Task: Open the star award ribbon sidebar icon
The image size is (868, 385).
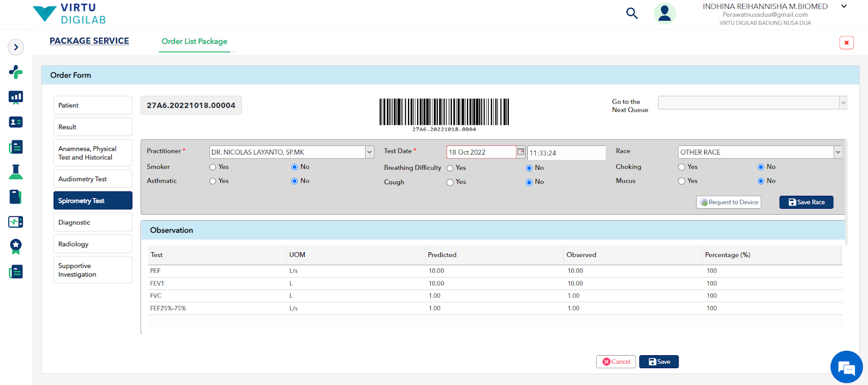Action: (16, 247)
